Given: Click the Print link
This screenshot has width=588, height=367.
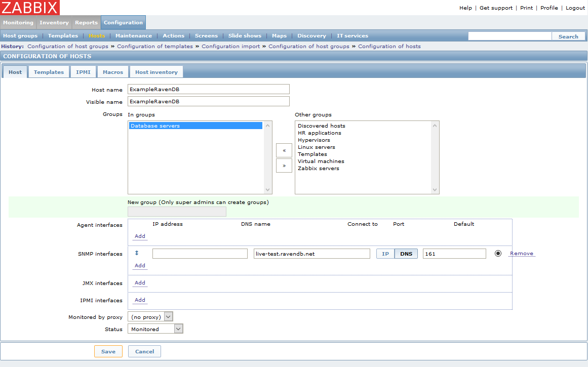Looking at the screenshot, I should (x=526, y=8).
